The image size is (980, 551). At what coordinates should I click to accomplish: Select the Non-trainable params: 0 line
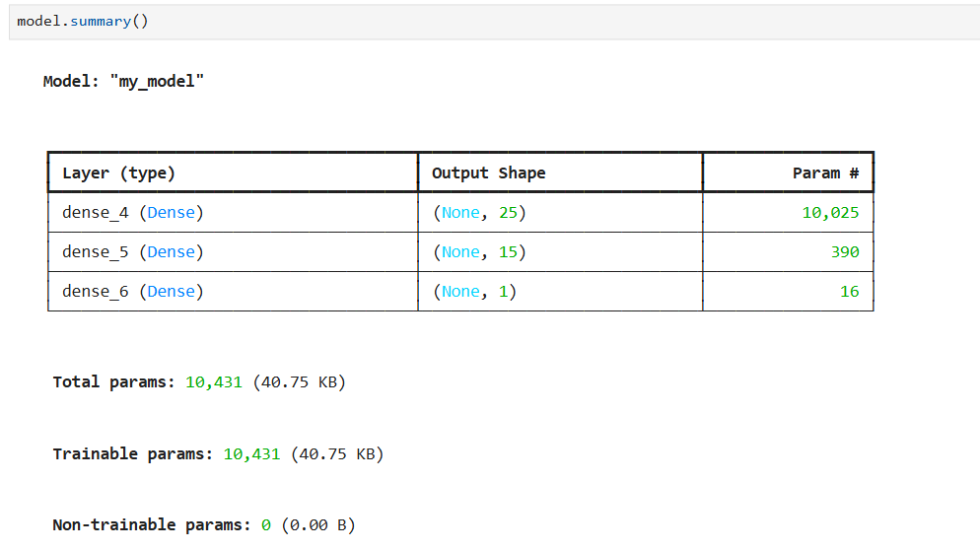click(x=204, y=524)
